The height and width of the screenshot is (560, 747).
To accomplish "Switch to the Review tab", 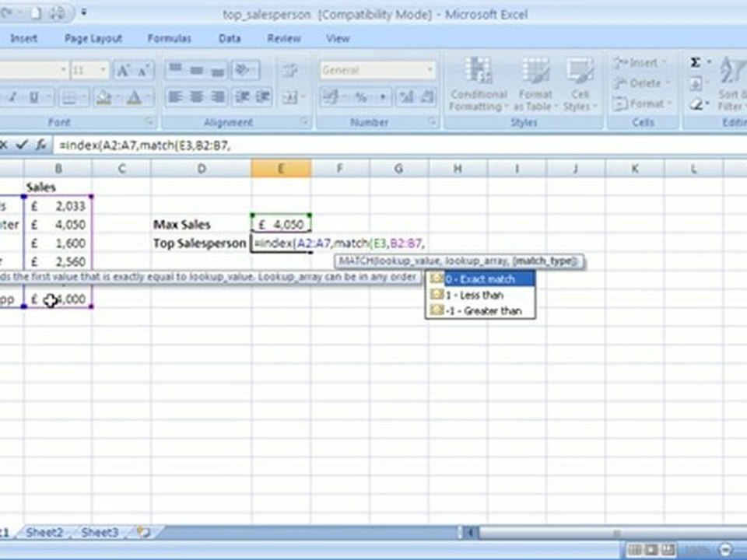I will pos(284,39).
